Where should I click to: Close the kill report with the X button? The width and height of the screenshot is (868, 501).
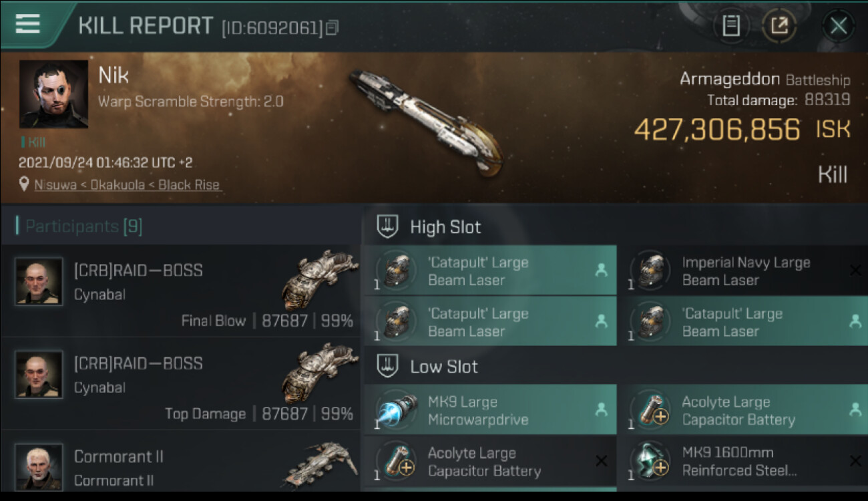tap(839, 26)
